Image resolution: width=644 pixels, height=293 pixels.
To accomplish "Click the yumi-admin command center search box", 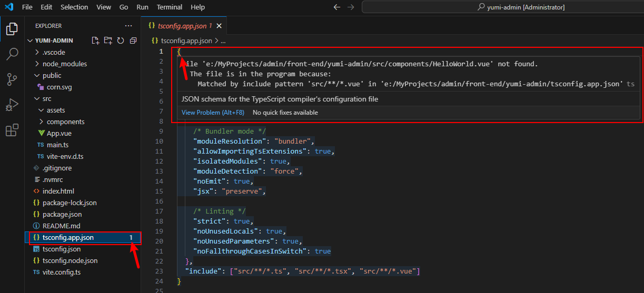I will click(502, 7).
